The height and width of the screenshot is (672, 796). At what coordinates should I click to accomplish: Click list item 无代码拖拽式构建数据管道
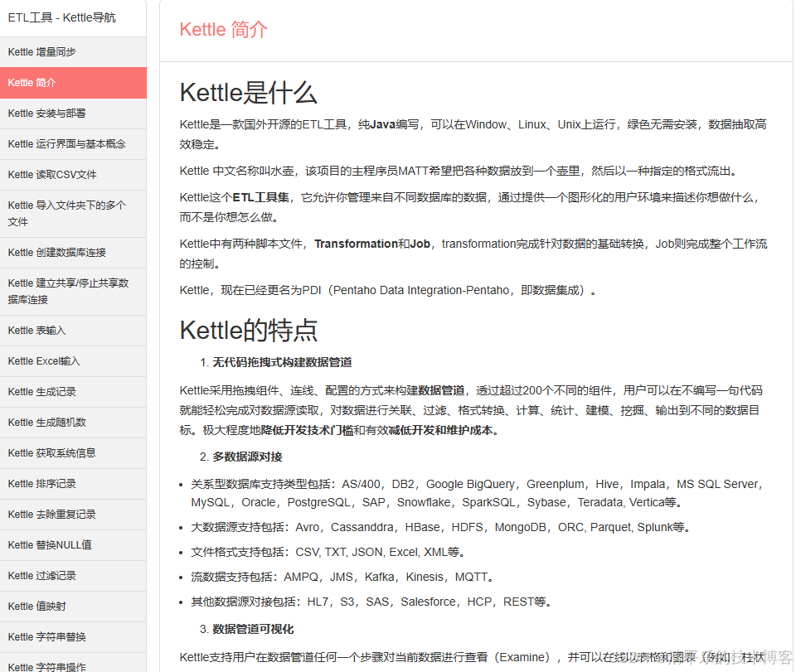pyautogui.click(x=282, y=362)
